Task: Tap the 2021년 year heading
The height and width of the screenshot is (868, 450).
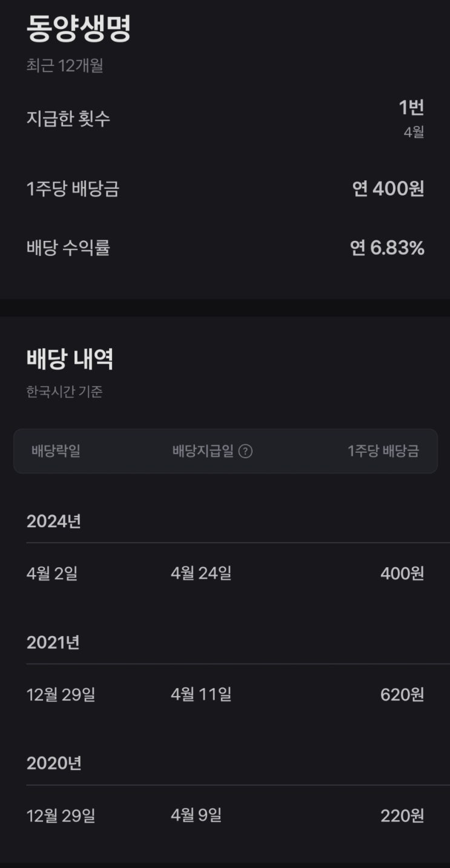Action: [53, 642]
